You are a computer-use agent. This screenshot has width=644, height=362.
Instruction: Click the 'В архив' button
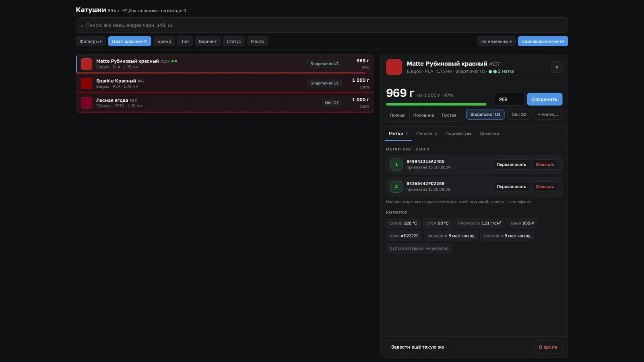point(548,347)
